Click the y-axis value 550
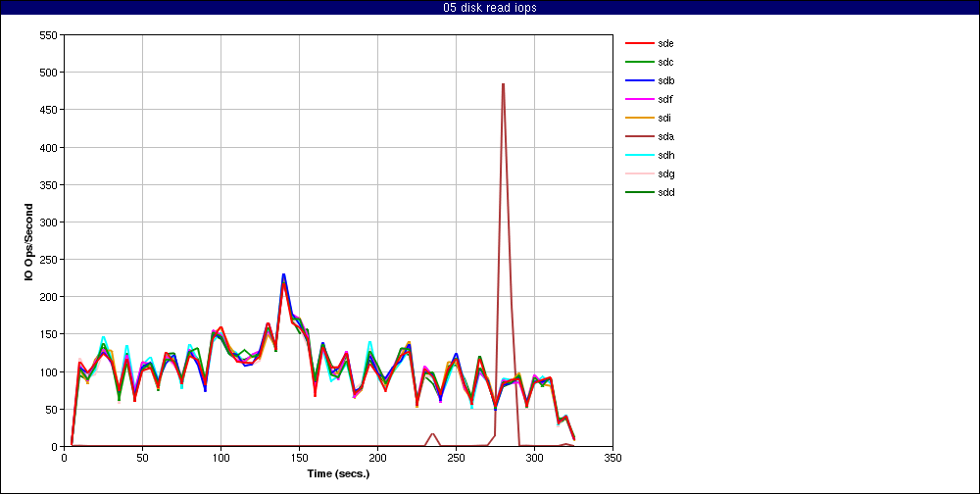This screenshot has height=494, width=980. [x=51, y=35]
